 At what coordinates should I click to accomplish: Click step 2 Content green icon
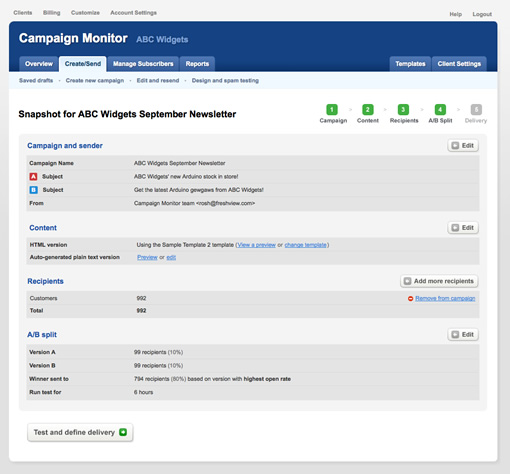(368, 110)
